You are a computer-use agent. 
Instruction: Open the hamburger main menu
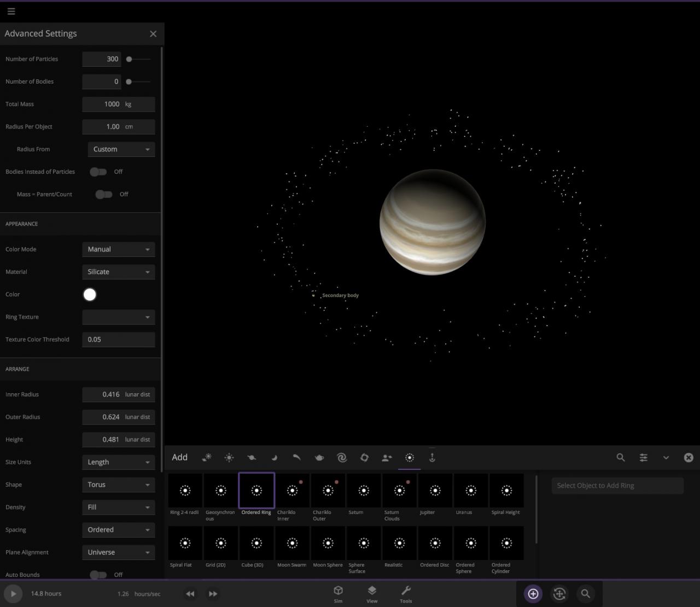pyautogui.click(x=11, y=11)
